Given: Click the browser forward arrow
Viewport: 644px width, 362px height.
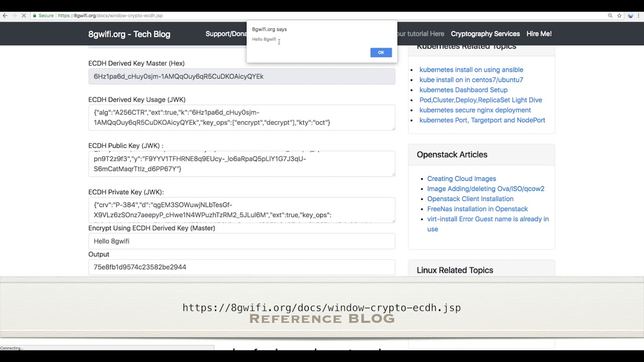Looking at the screenshot, I should 14,16.
